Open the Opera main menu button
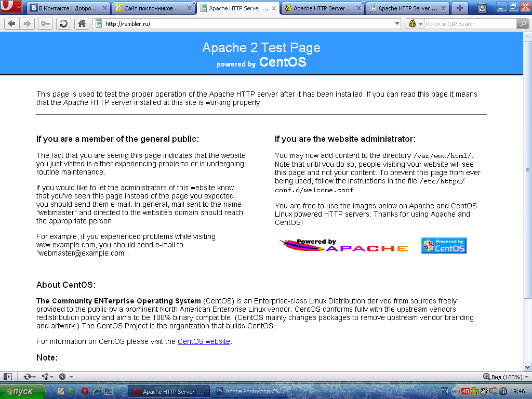Image resolution: width=532 pixels, height=399 pixels. point(11,6)
